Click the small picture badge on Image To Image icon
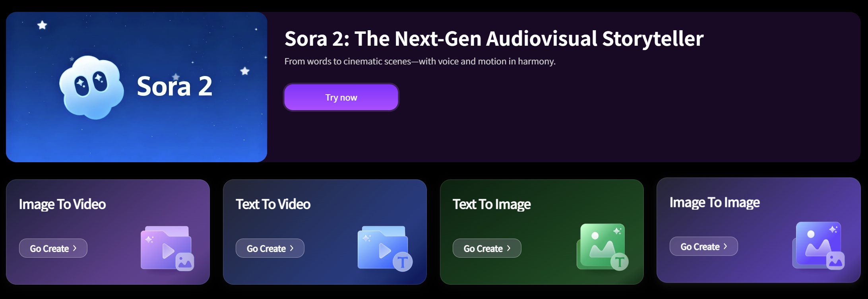Screen dimensions: 868x299 pos(835,261)
